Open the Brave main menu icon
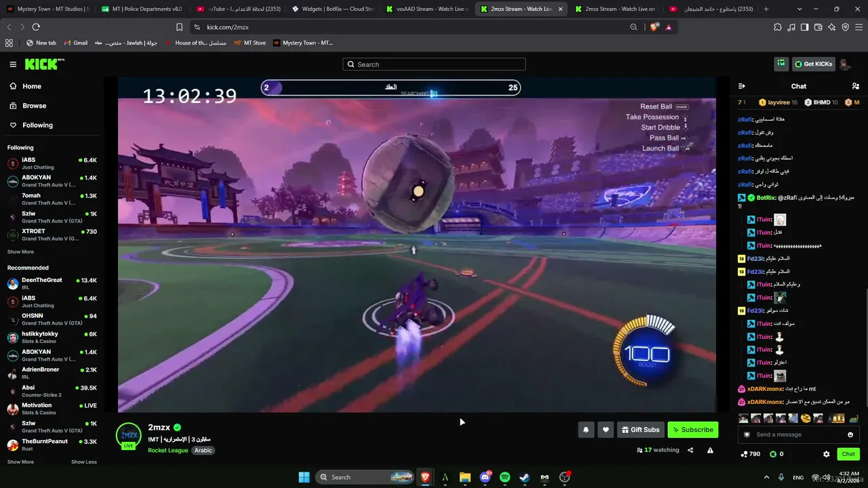Viewport: 868px width, 488px height. coord(859,27)
